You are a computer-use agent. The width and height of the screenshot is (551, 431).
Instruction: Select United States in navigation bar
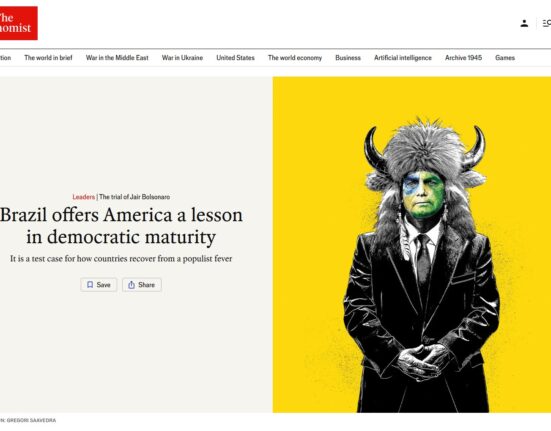pos(235,58)
